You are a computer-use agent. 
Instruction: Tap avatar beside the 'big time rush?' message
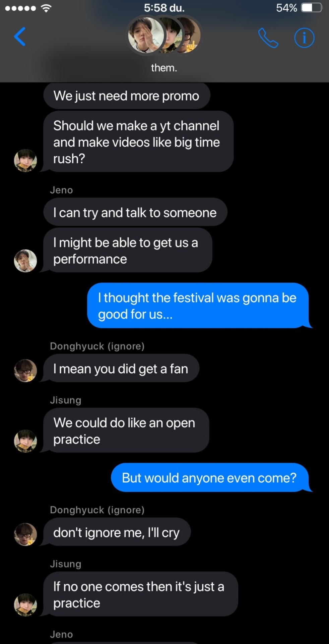[25, 161]
